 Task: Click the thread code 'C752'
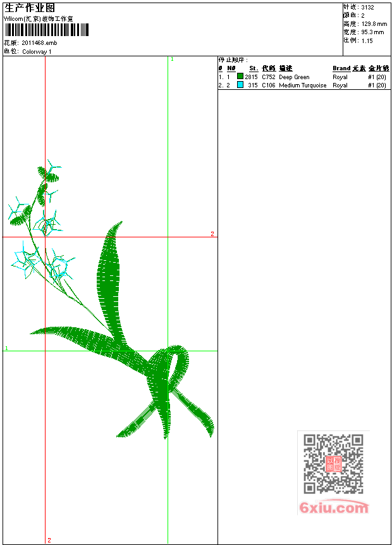coord(269,77)
